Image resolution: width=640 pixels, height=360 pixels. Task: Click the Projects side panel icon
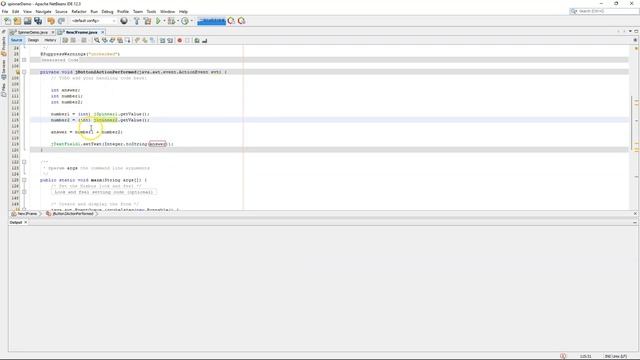[x=4, y=46]
